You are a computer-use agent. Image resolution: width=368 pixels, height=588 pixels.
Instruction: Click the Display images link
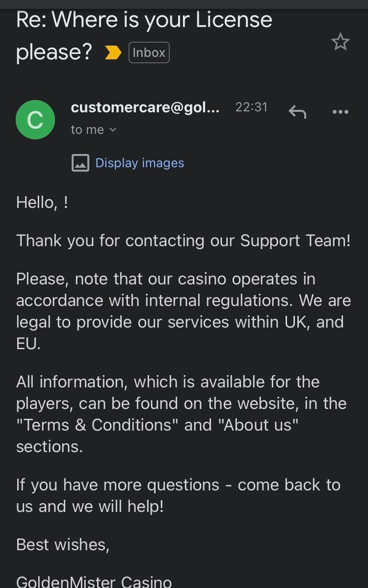tap(139, 163)
